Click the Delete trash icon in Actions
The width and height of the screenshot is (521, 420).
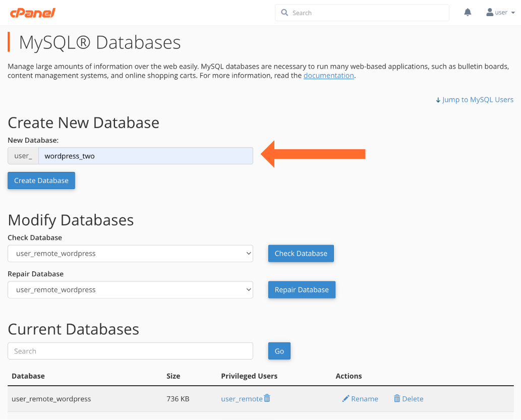click(397, 399)
